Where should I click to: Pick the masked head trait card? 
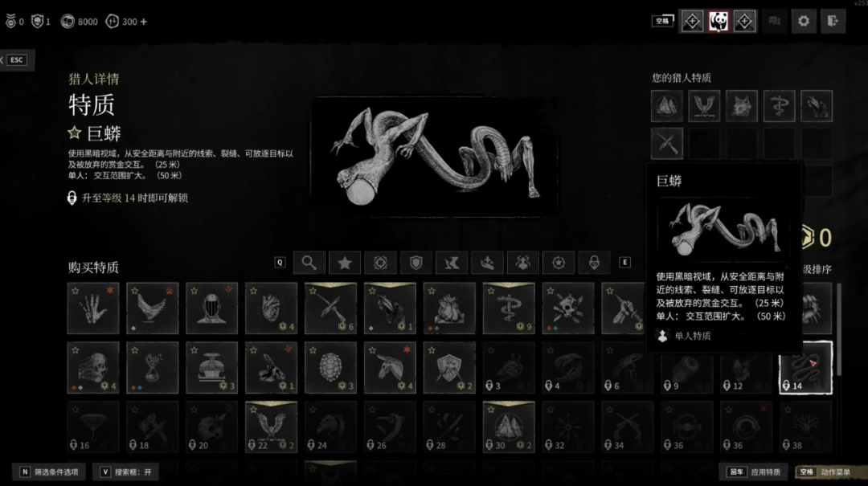pos(211,308)
